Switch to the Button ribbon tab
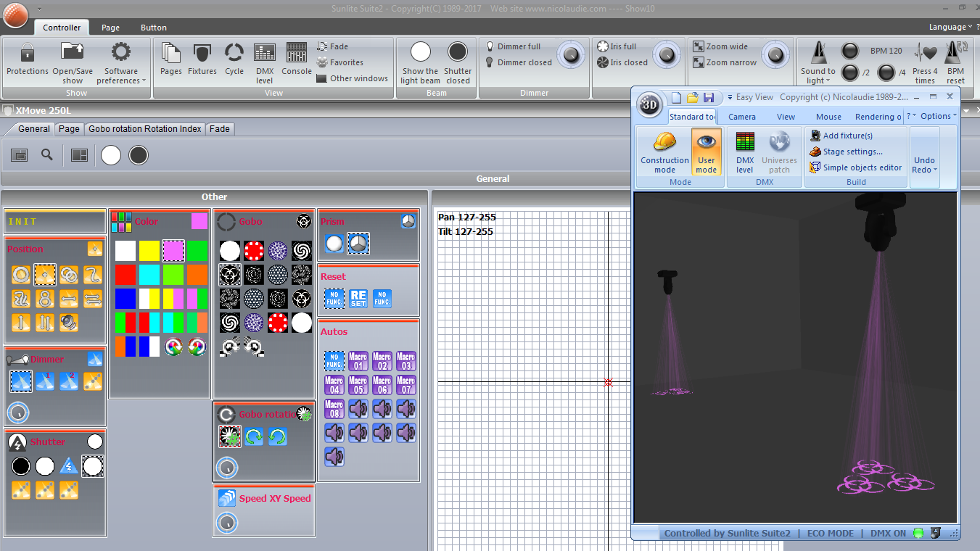The height and width of the screenshot is (551, 980). point(154,28)
